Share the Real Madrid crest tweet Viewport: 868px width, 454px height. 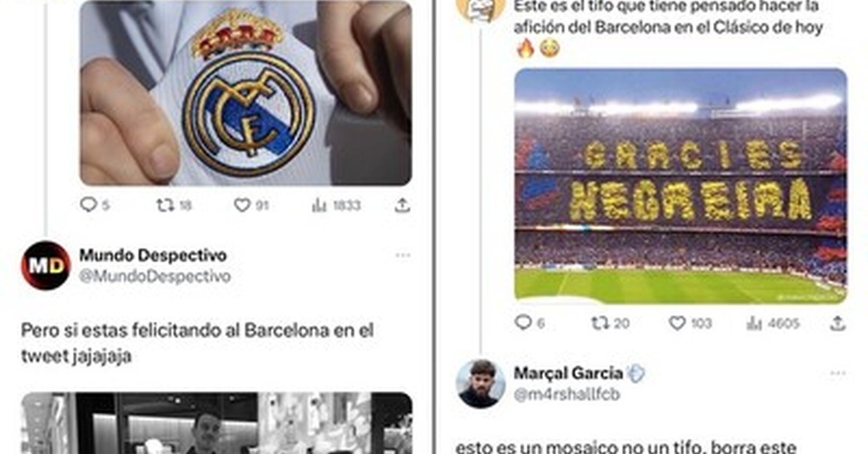[402, 205]
